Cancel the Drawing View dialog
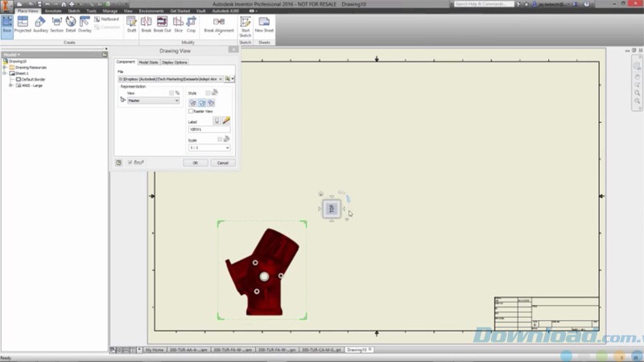This screenshot has width=644, height=362. tap(221, 162)
